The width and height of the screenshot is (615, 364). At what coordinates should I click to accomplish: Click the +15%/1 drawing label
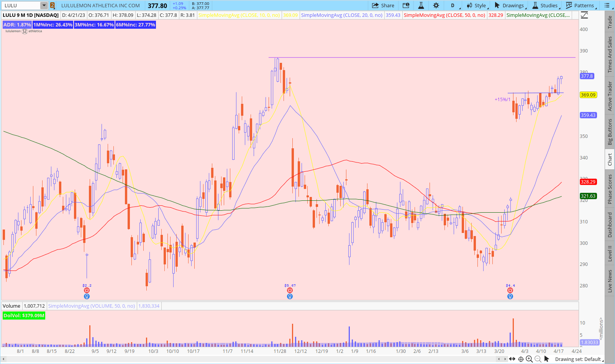(x=502, y=99)
